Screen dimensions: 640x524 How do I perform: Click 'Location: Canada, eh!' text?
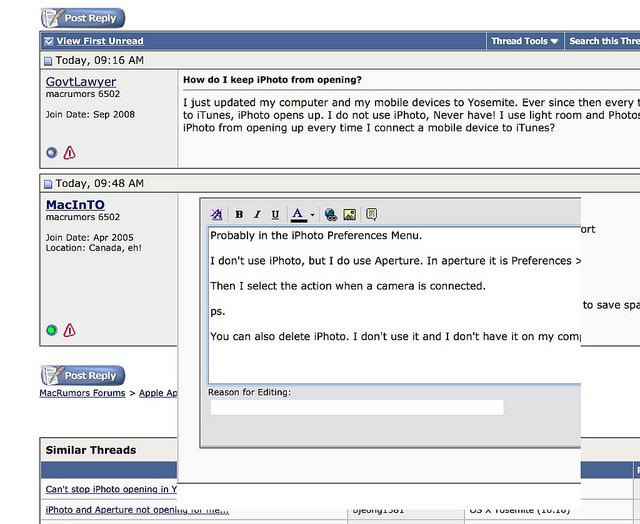coord(93,248)
